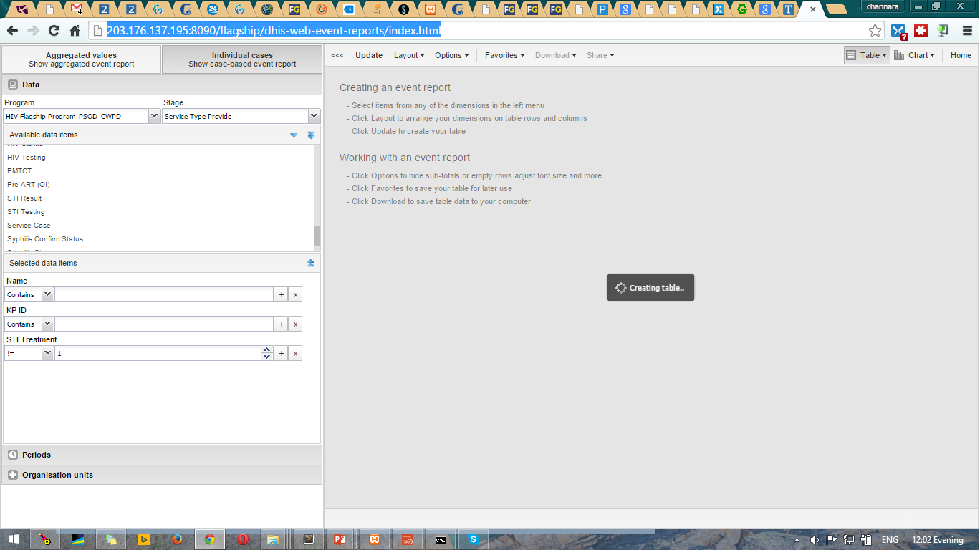Click the select-all double arrow in Available data items
The image size is (980, 550).
pos(311,135)
